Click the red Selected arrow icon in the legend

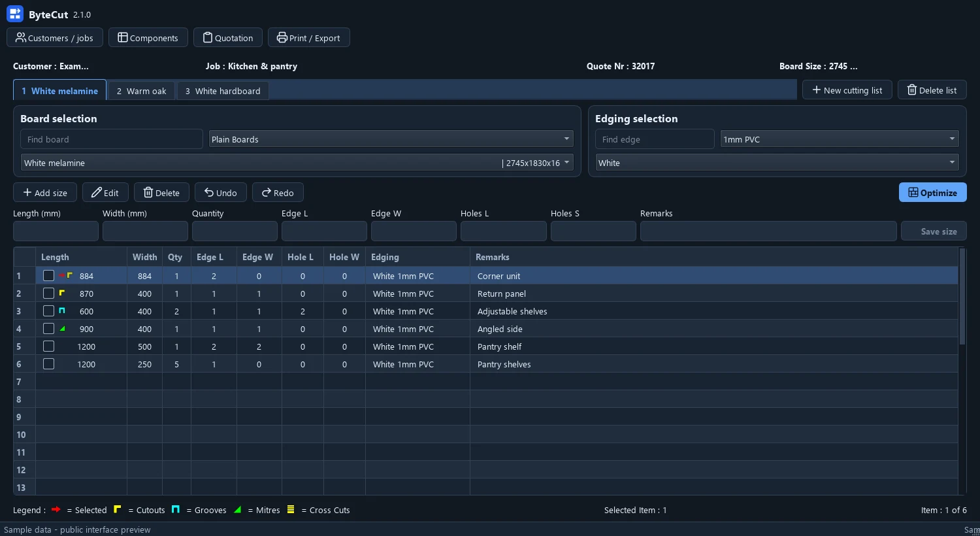tap(56, 509)
